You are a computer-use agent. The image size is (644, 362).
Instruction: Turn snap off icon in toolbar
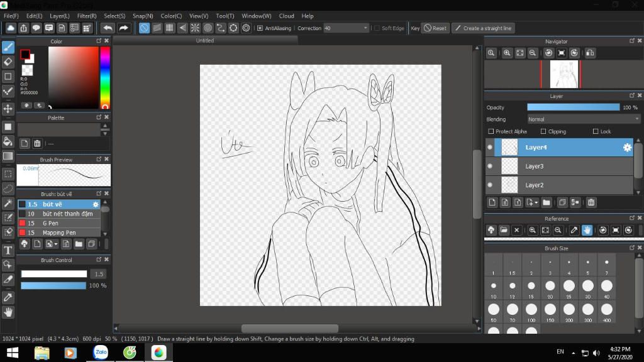(x=144, y=28)
